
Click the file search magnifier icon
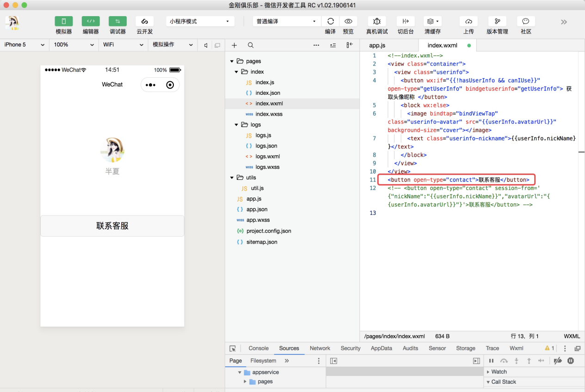251,45
